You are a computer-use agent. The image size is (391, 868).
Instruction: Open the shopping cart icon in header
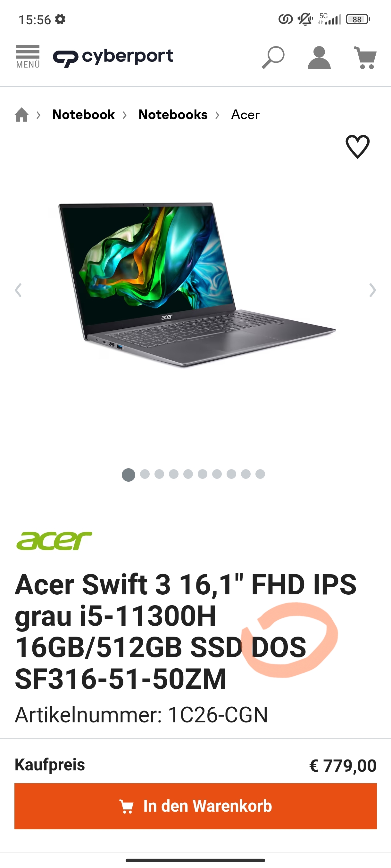pyautogui.click(x=365, y=58)
